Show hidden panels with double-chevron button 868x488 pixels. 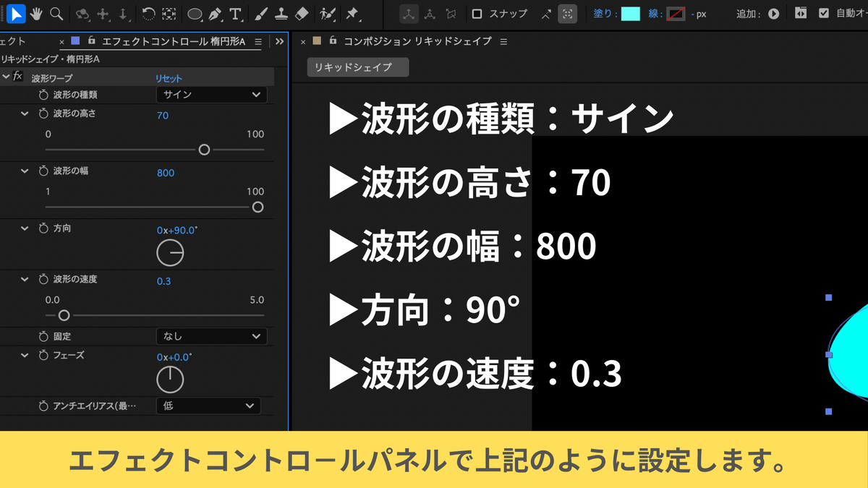click(x=280, y=42)
